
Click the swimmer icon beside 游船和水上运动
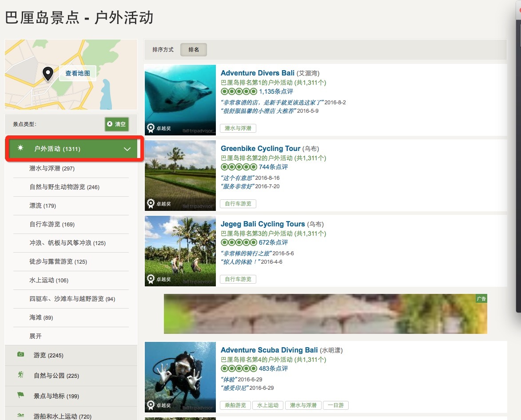[x=20, y=416]
